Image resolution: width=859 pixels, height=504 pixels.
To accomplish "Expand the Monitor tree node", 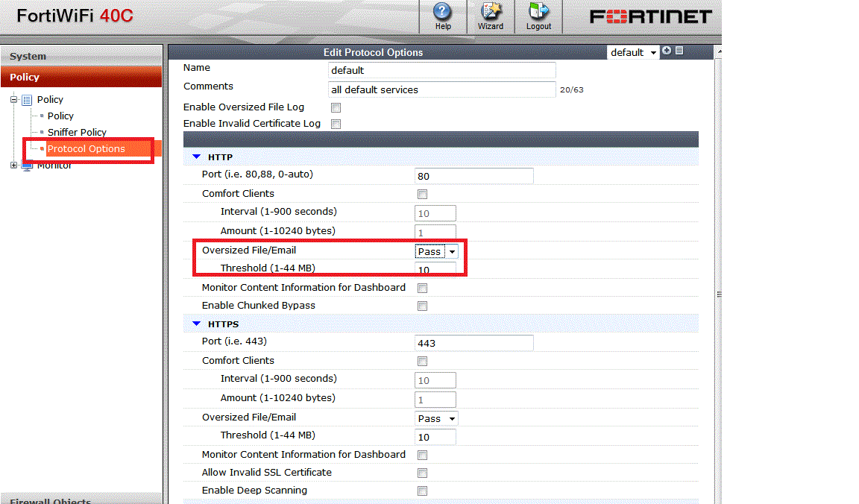I will tap(13, 165).
